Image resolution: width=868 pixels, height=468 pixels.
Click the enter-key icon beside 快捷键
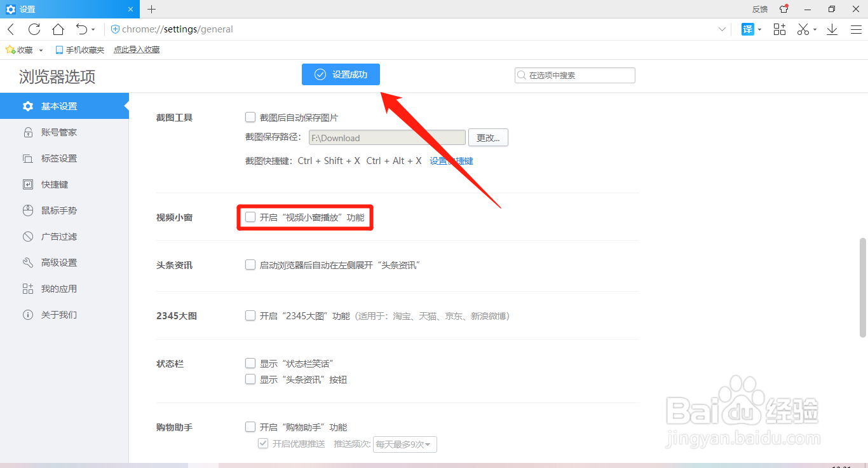click(x=27, y=184)
